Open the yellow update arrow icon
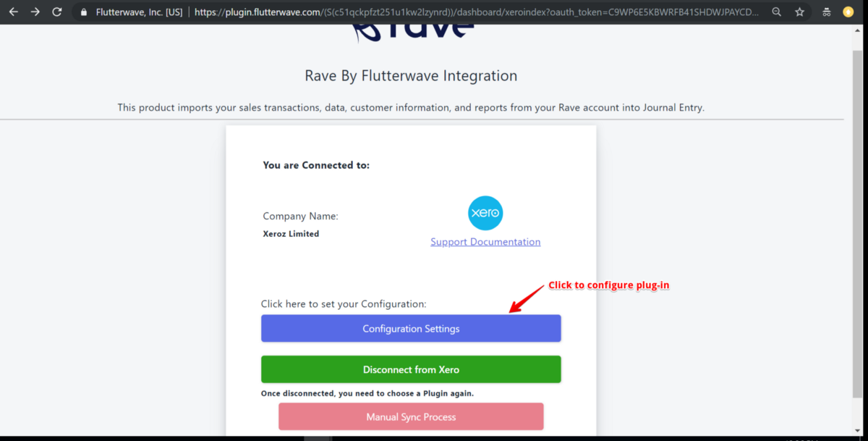The width and height of the screenshot is (868, 441). click(x=848, y=12)
